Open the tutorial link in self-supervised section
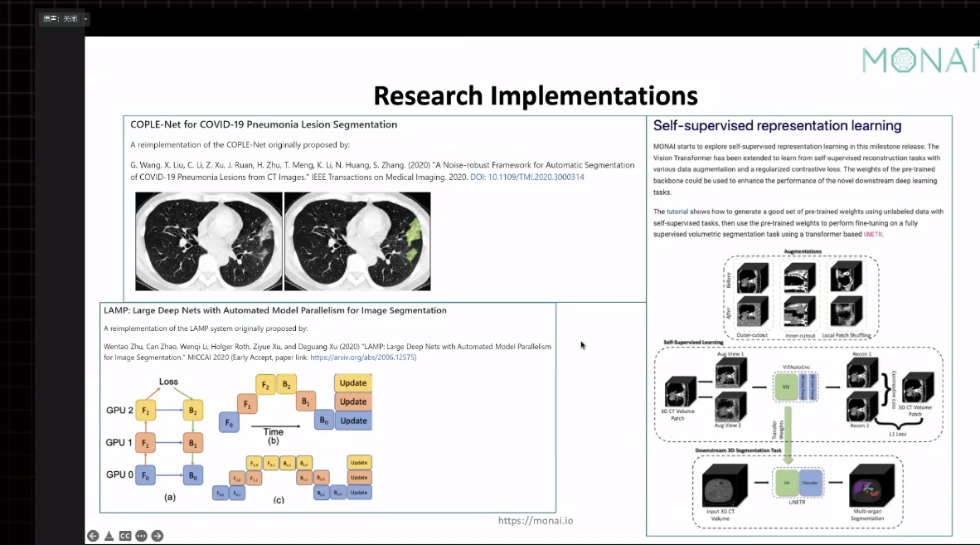The height and width of the screenshot is (545, 980). (677, 212)
